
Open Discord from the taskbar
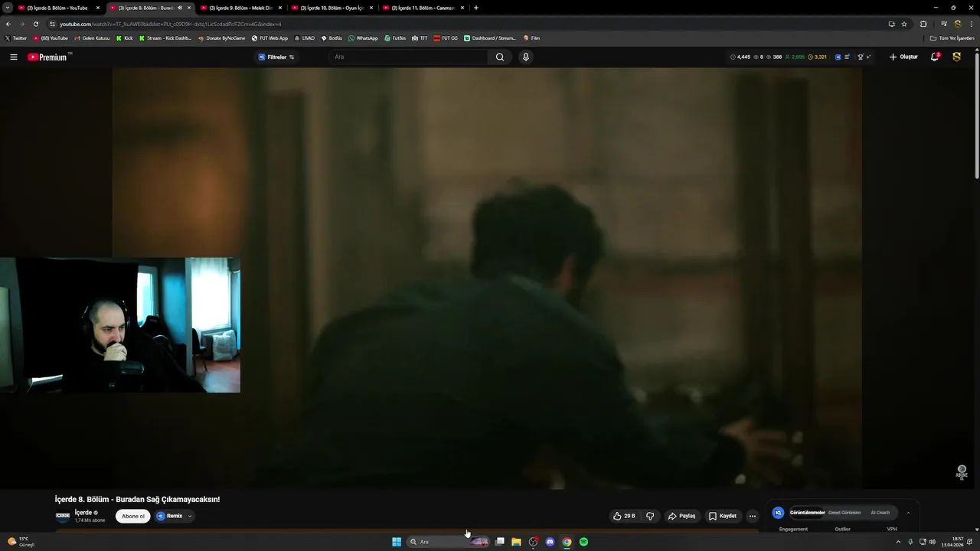(x=550, y=542)
